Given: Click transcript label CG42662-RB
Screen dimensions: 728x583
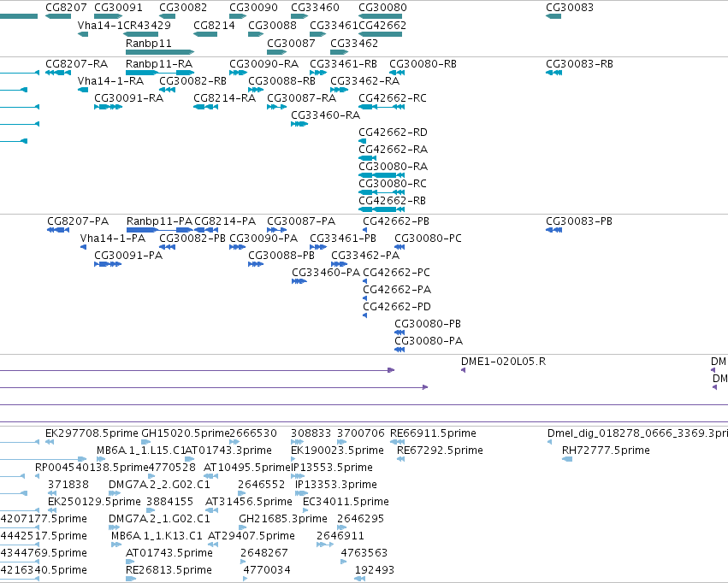Looking at the screenshot, I should point(393,201).
